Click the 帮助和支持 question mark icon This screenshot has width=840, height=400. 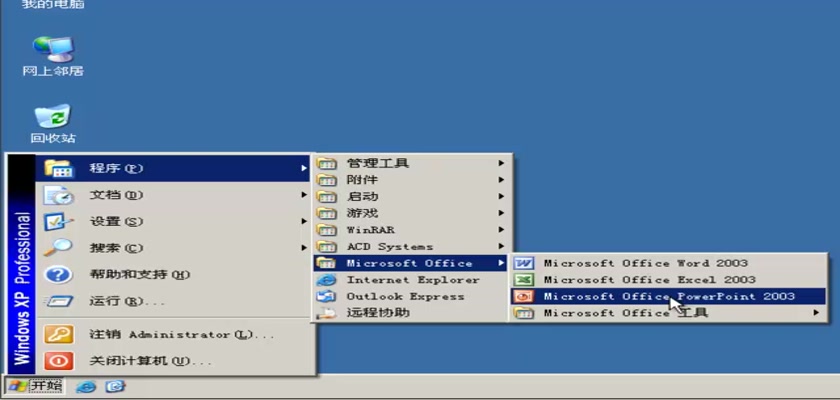[58, 275]
